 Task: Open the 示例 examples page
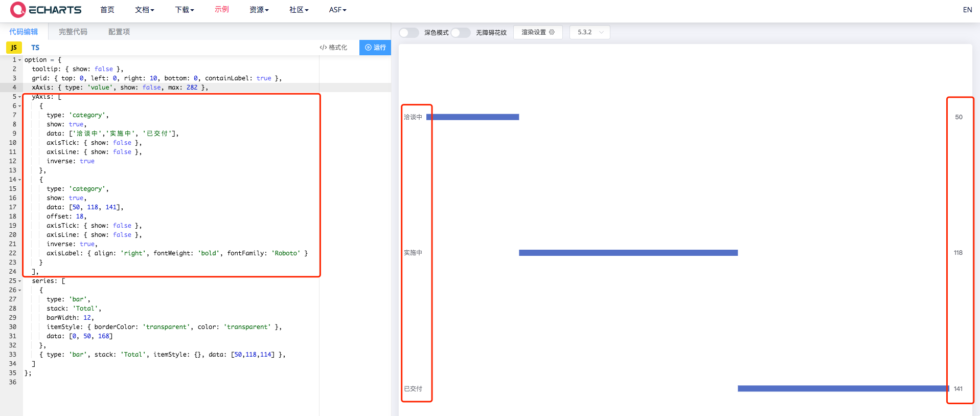(222, 10)
